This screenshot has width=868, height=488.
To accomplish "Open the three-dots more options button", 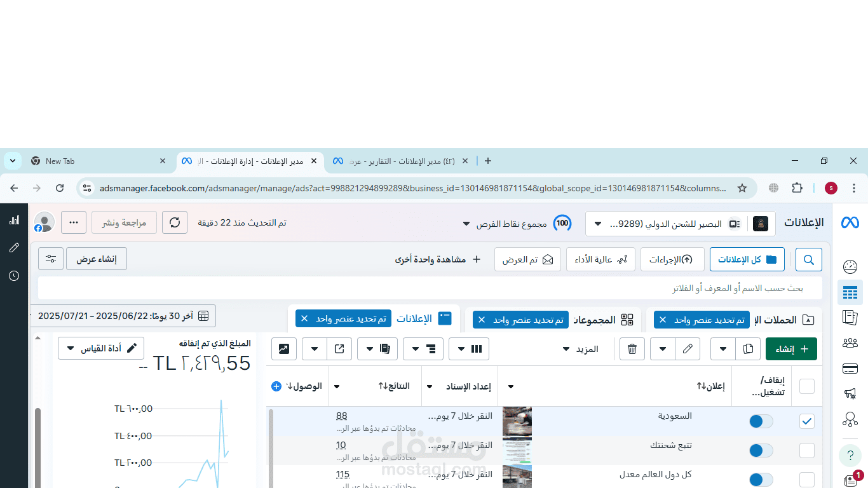I will click(x=74, y=223).
